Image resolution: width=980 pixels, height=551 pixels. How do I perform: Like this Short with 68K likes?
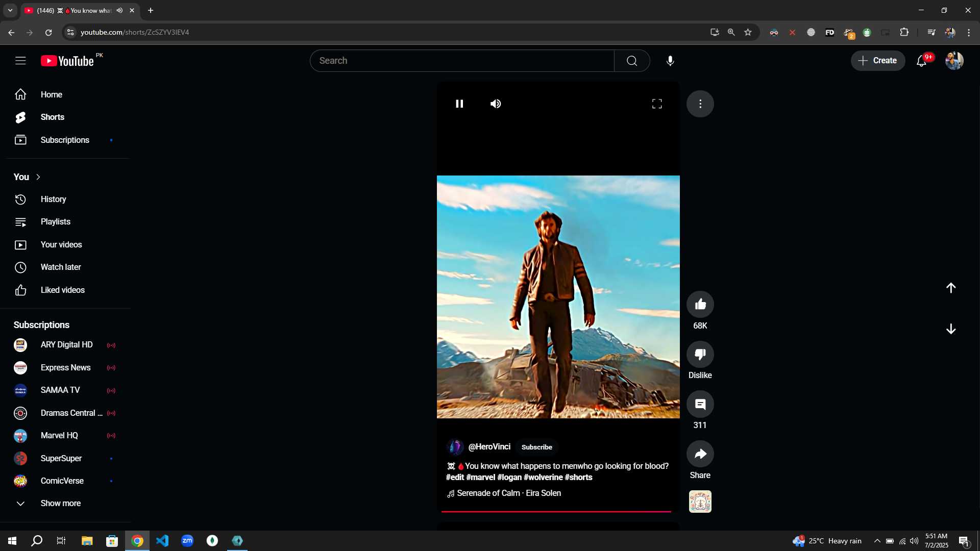(700, 305)
